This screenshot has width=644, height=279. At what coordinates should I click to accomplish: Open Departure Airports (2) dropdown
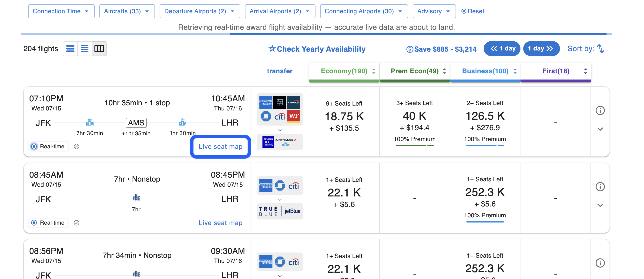(200, 11)
